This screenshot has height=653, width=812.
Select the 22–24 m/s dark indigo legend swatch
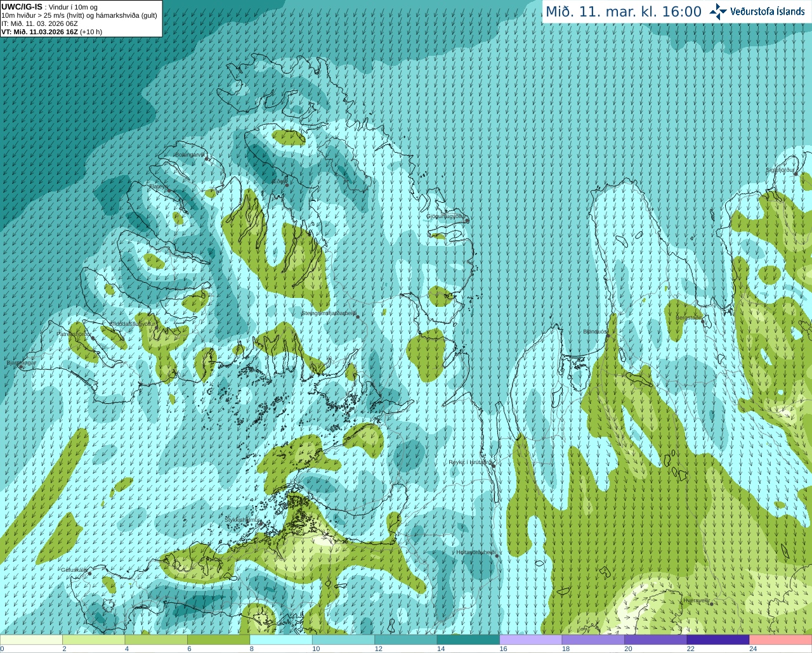[x=718, y=640]
